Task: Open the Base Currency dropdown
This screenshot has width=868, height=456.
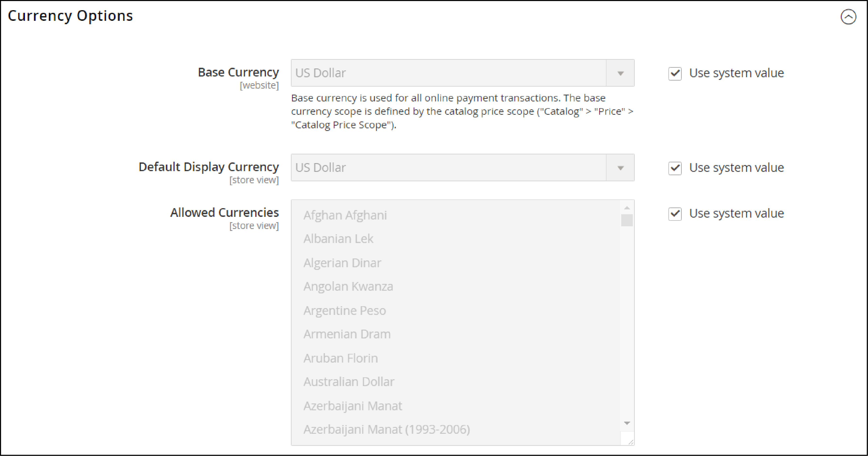Action: (623, 72)
